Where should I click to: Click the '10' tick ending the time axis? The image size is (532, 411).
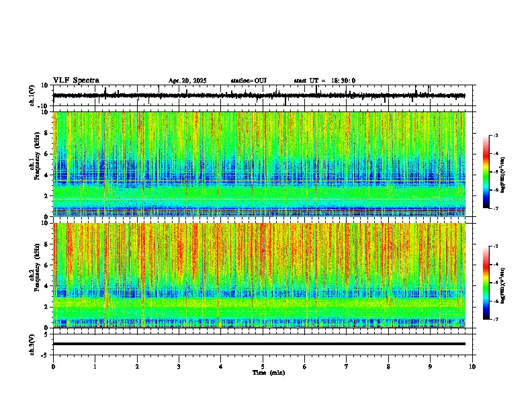coord(472,367)
